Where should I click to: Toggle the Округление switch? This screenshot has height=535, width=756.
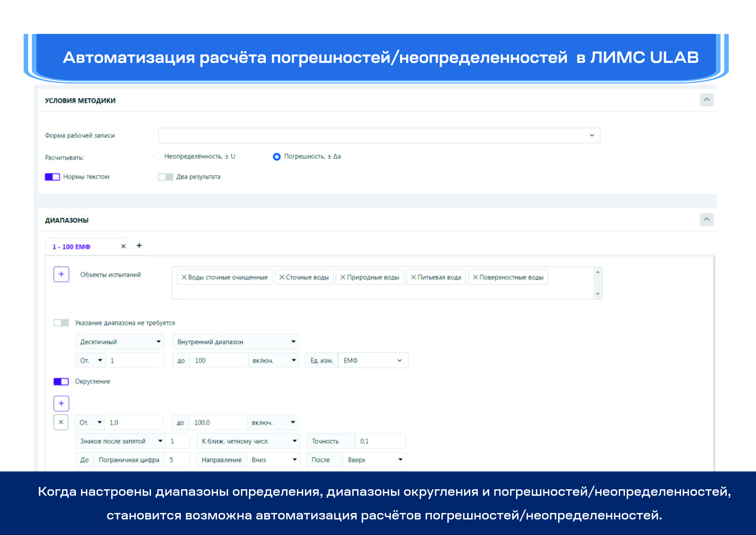[61, 381]
